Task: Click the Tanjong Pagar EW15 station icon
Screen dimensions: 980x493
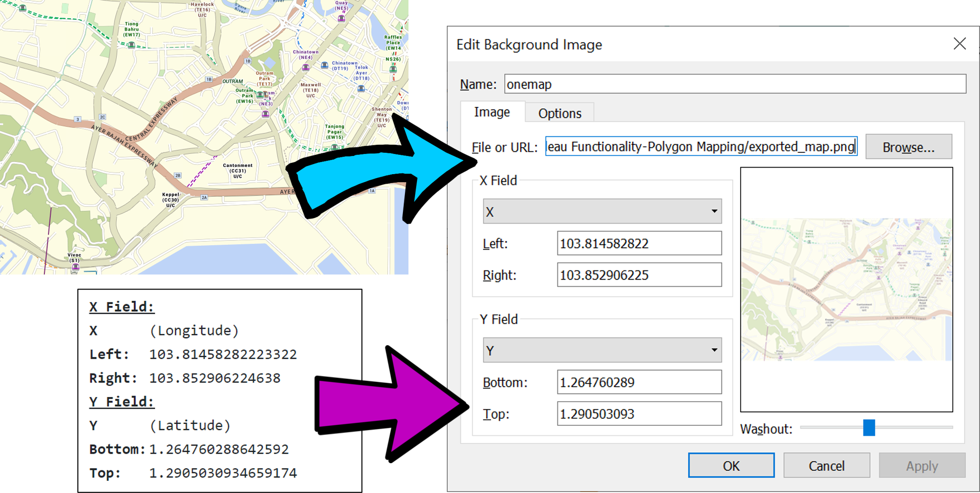Action: click(334, 147)
